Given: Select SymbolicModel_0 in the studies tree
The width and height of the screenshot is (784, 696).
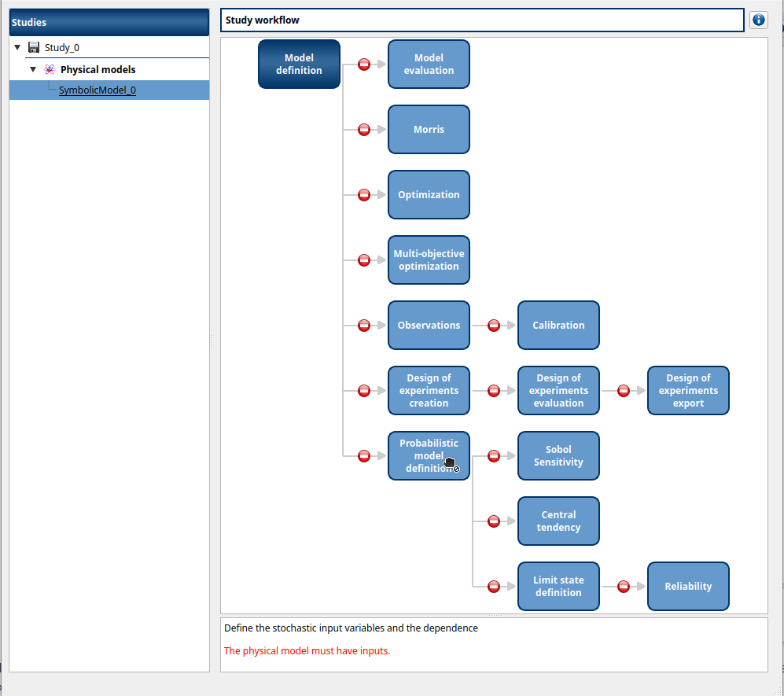Looking at the screenshot, I should pos(97,90).
